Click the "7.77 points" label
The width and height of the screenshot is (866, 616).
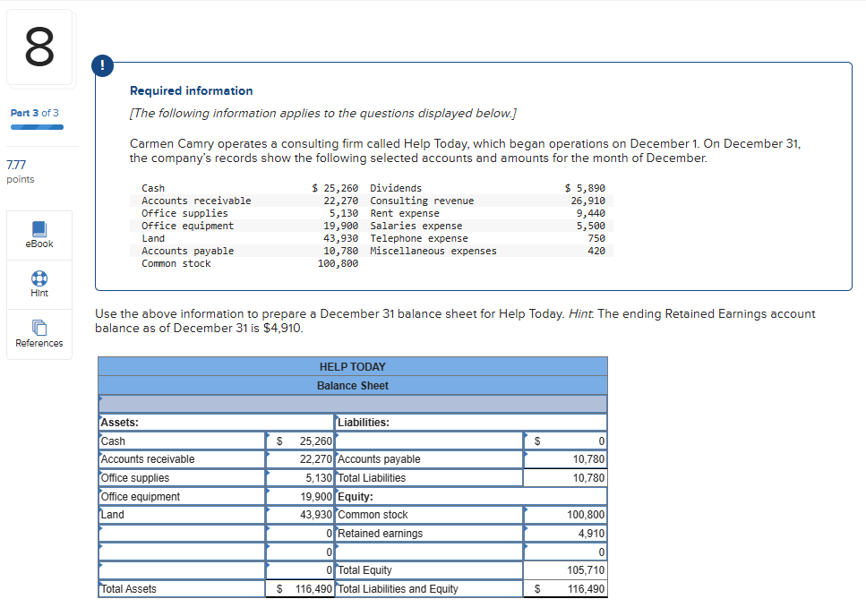[x=21, y=172]
